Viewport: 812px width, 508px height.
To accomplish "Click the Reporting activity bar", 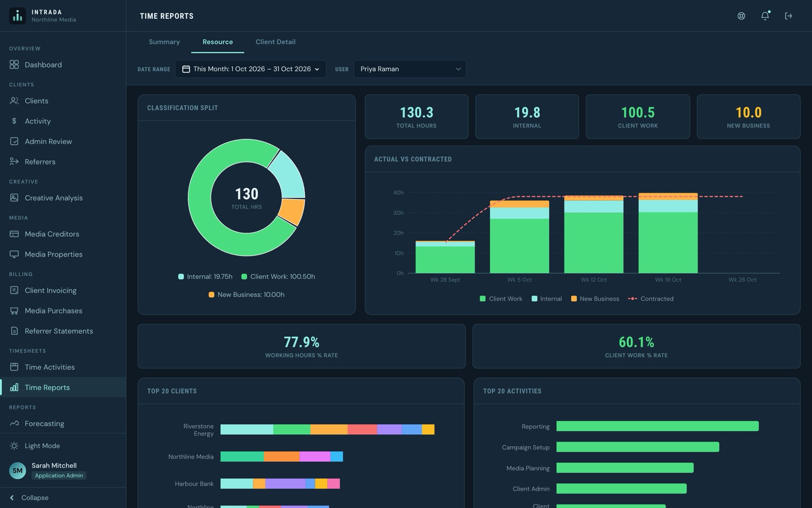I will (657, 426).
